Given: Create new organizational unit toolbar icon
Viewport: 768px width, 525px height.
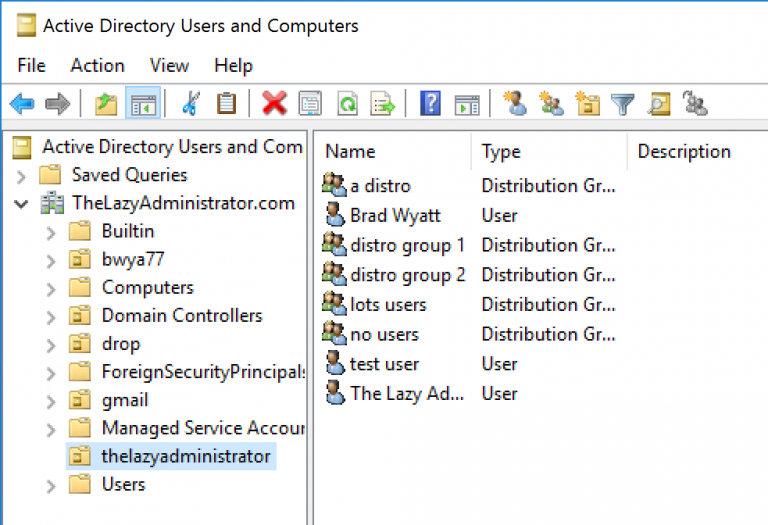Looking at the screenshot, I should [587, 104].
